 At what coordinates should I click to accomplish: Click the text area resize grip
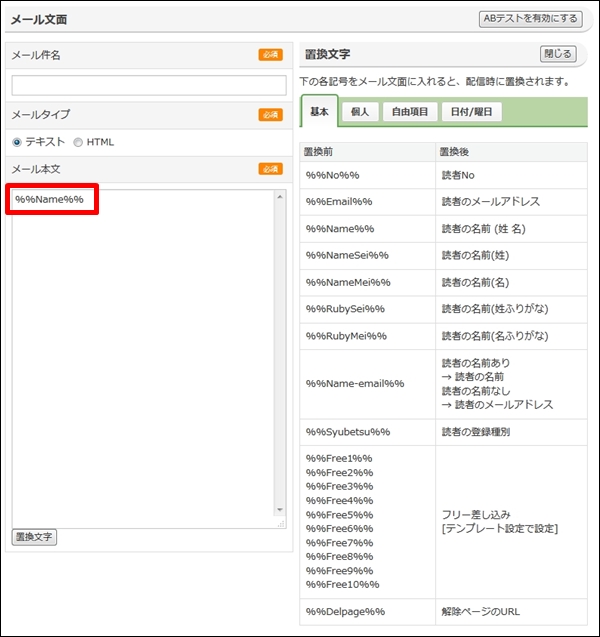pyautogui.click(x=281, y=524)
